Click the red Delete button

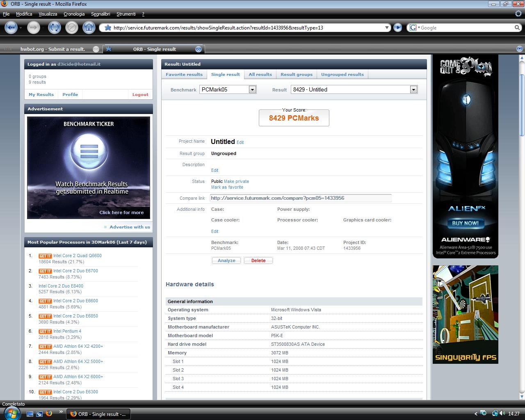click(x=258, y=260)
